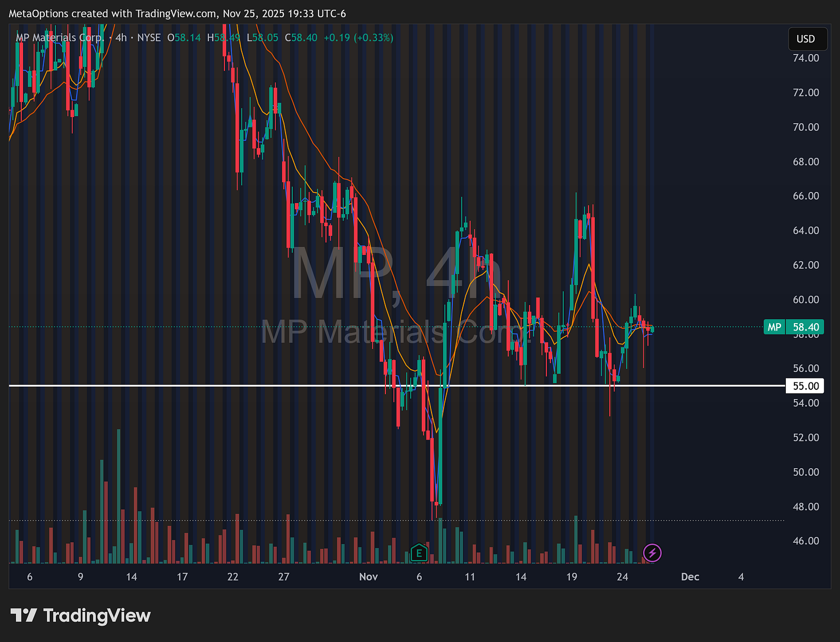
Task: Click the NYSE exchange label
Action: (149, 37)
